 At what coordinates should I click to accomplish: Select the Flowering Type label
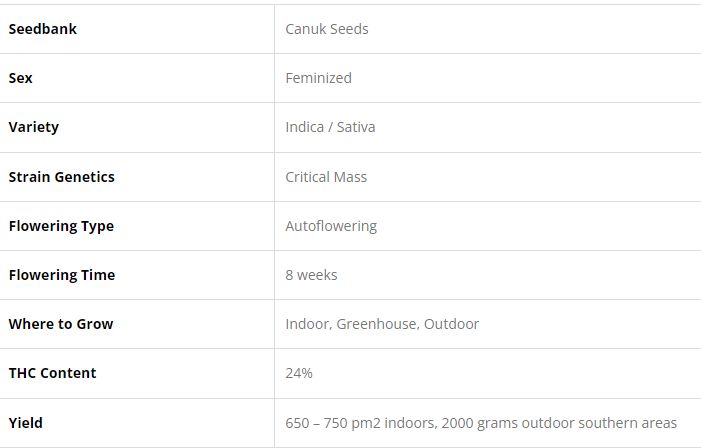pyautogui.click(x=61, y=226)
